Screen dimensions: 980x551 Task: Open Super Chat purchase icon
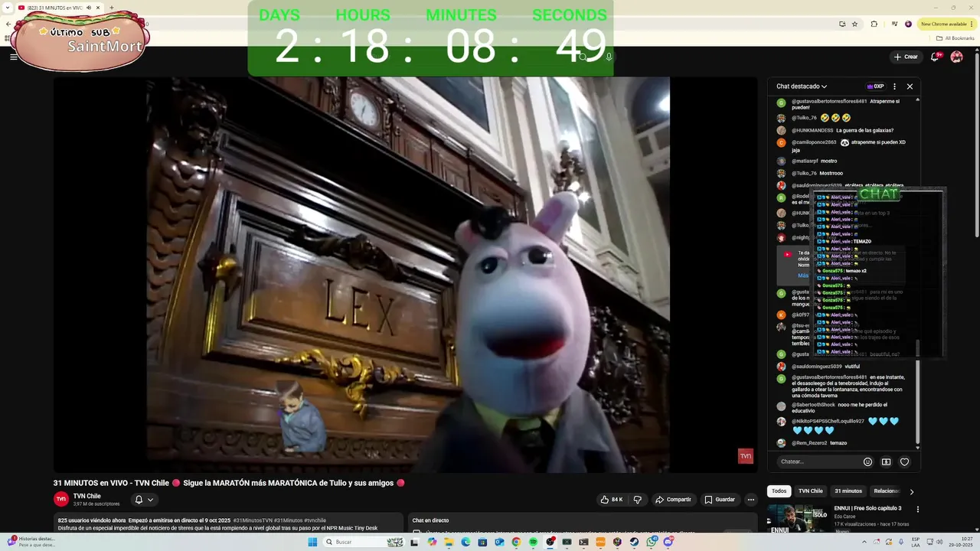coord(886,461)
